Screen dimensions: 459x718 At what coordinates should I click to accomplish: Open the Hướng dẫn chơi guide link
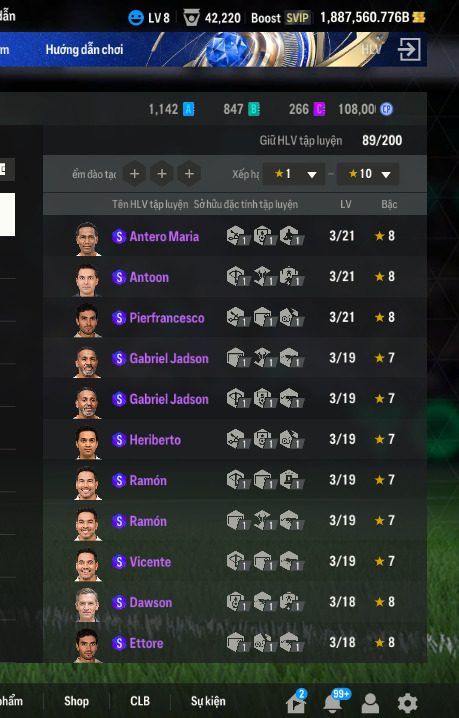click(x=84, y=49)
